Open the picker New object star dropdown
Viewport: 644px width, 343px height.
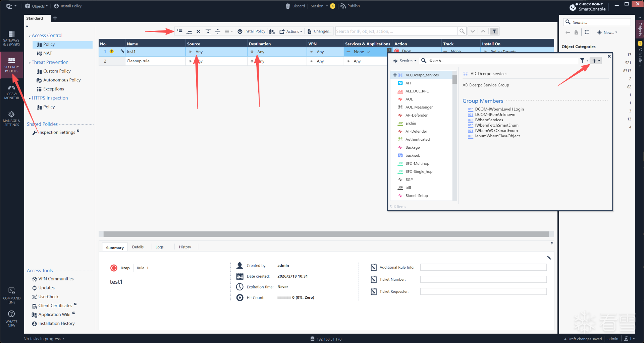coord(596,61)
